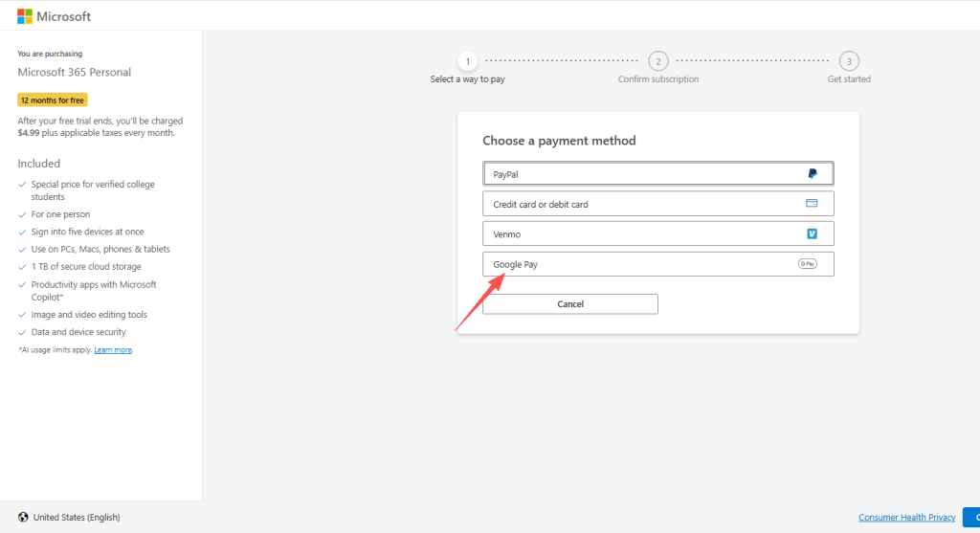
Task: Click the G Pay badge icon
Action: 807,264
